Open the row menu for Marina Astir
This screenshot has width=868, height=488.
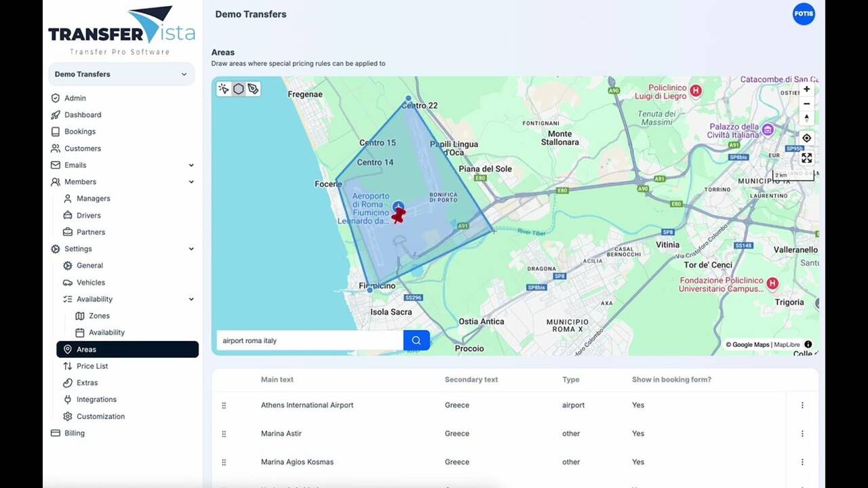point(802,434)
